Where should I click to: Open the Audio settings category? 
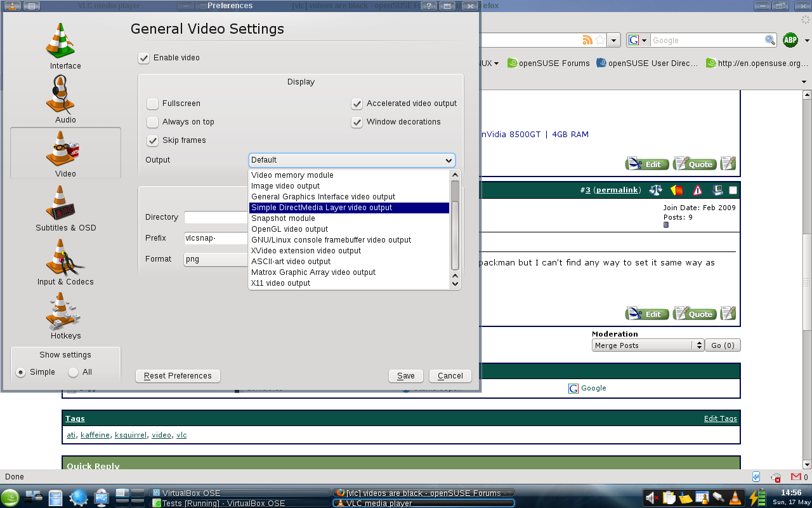(65, 100)
